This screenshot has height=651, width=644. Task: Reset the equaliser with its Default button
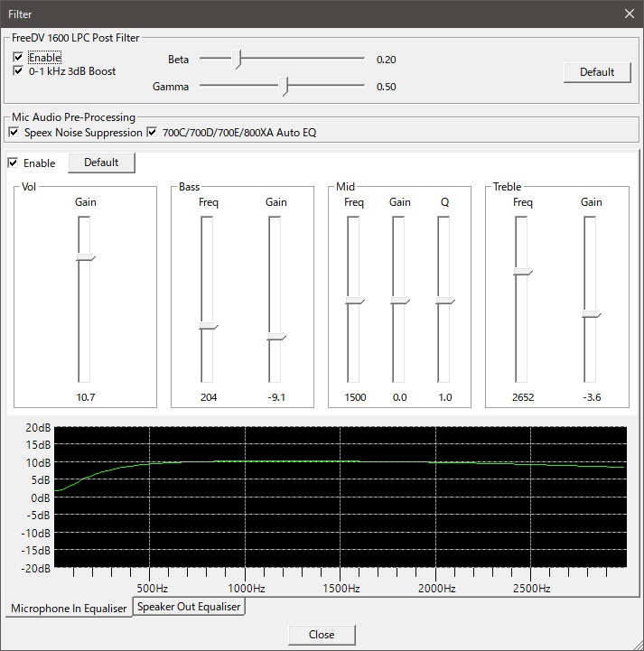click(101, 163)
